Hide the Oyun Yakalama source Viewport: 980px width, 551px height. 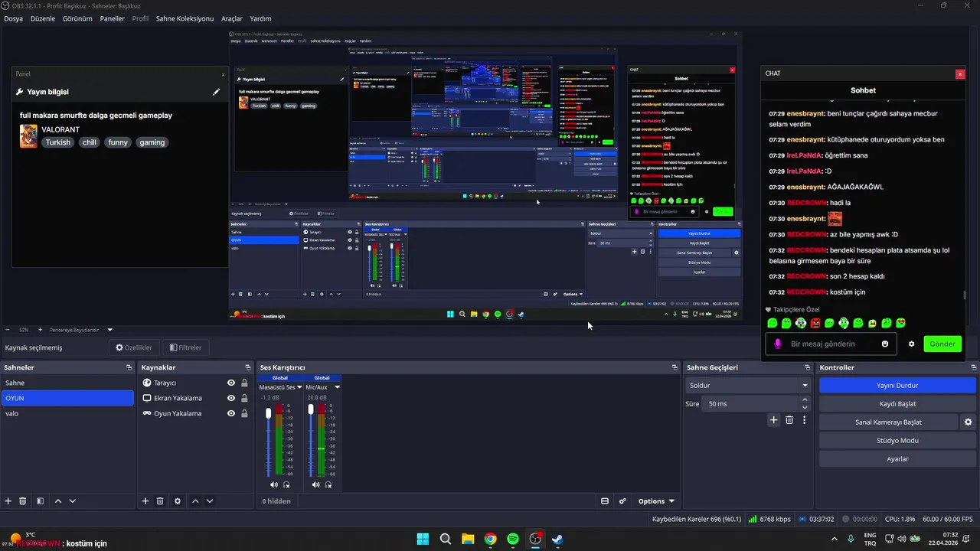click(230, 413)
